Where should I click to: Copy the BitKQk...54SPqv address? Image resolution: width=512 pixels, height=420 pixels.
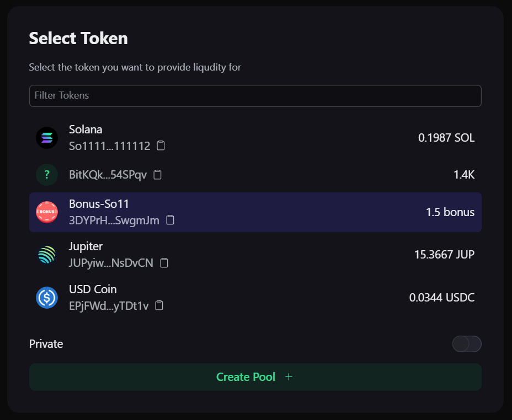pyautogui.click(x=158, y=175)
